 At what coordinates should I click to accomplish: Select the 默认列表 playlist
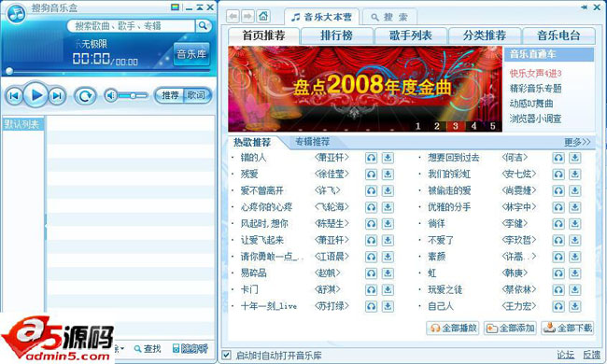pos(22,124)
